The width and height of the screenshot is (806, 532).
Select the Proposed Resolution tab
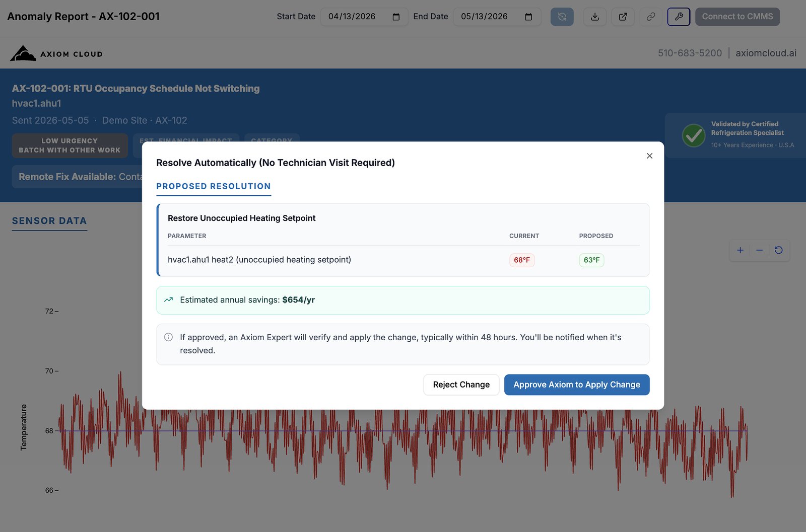pos(214,186)
